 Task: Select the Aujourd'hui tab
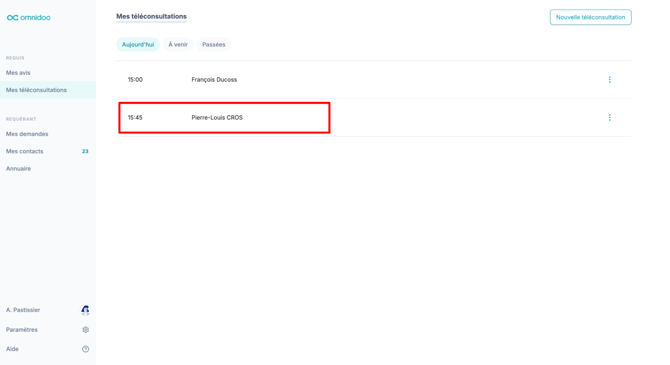(138, 44)
